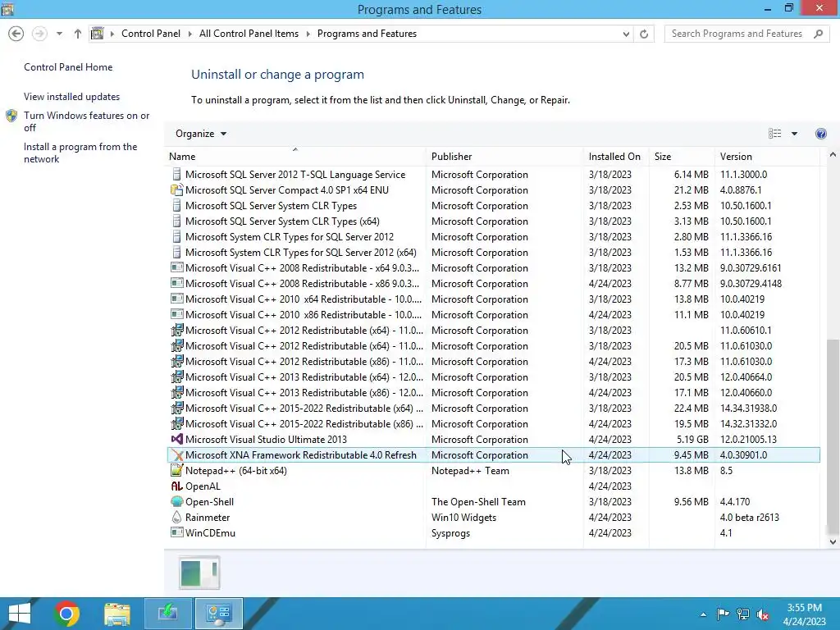Launch Google Chrome from the taskbar
Screen dimensions: 840x630
click(66, 614)
